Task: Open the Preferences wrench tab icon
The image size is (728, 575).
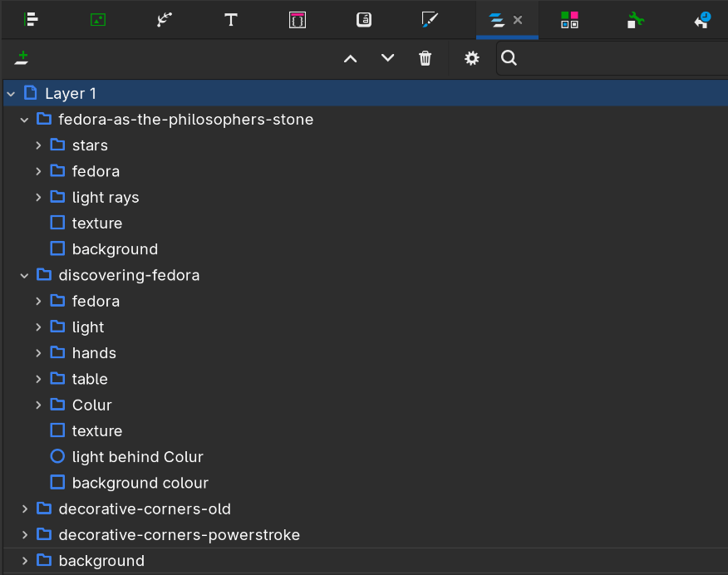Action: [x=636, y=20]
